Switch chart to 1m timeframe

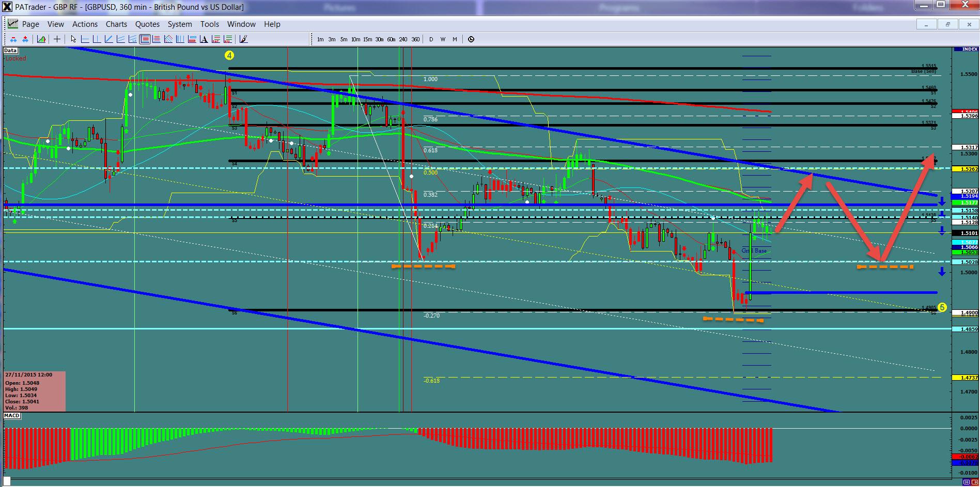(x=320, y=39)
